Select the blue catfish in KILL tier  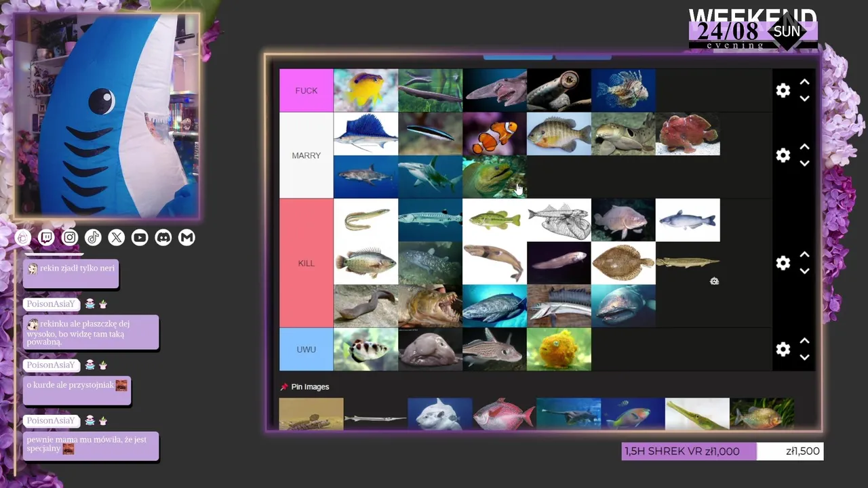688,220
